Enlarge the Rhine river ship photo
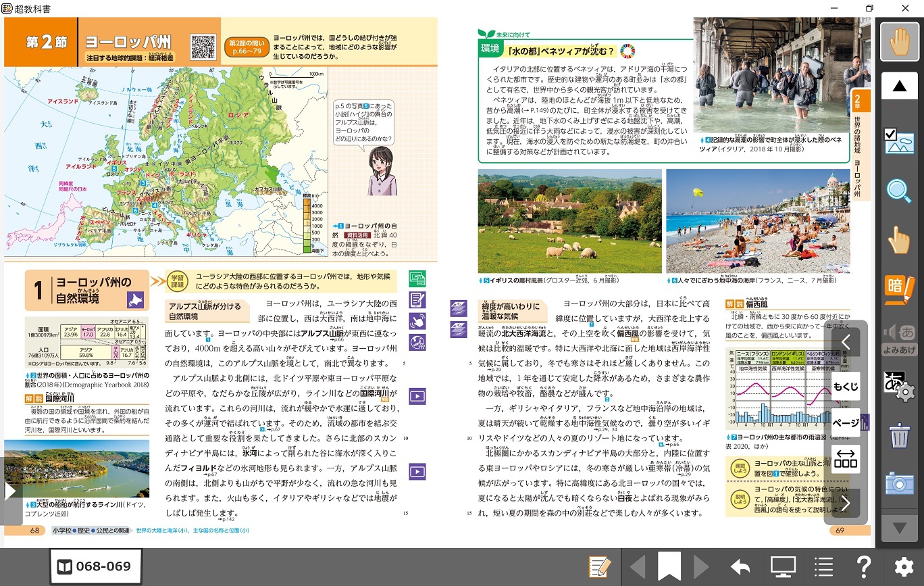Image resolution: width=924 pixels, height=586 pixels. [x=77, y=469]
